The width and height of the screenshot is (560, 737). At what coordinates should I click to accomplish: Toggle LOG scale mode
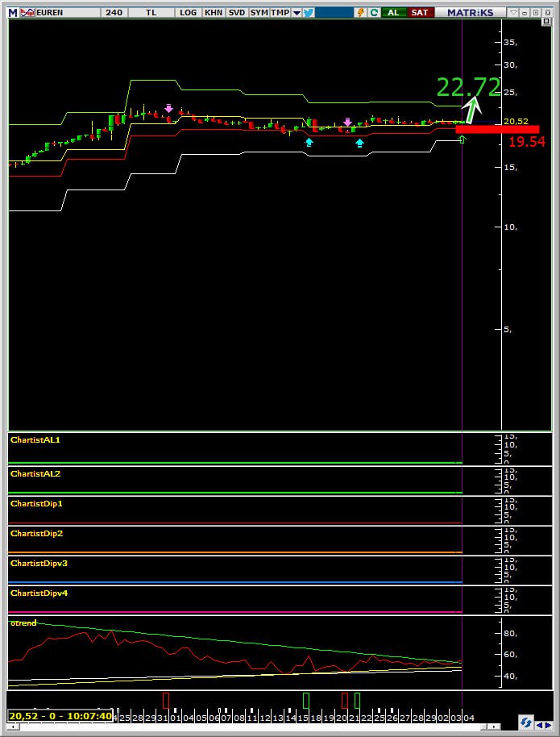click(x=189, y=13)
